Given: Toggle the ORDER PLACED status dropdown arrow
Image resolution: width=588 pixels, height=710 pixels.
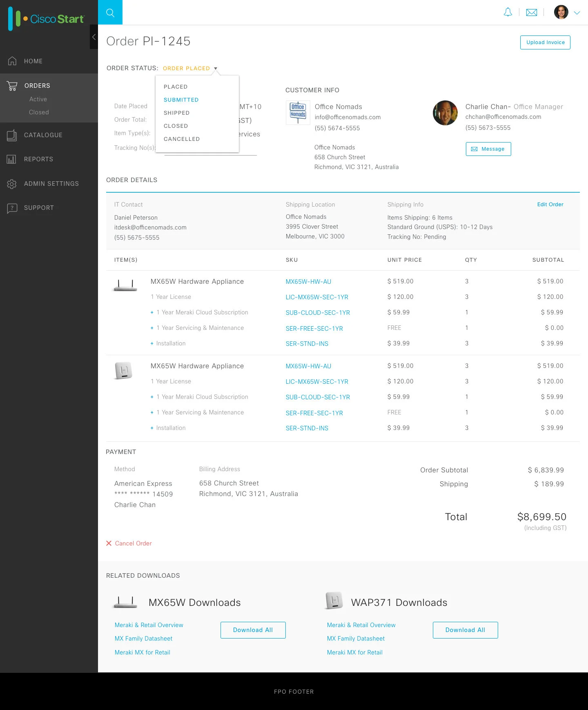Looking at the screenshot, I should tap(216, 69).
